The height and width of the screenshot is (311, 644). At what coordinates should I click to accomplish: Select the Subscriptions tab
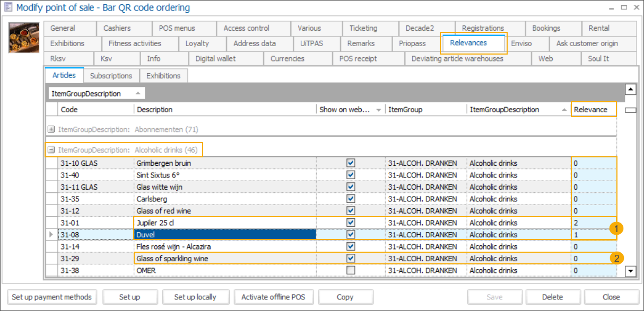111,75
